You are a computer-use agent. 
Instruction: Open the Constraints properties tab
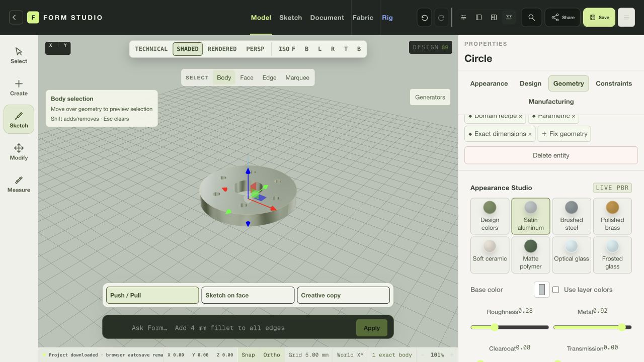(x=614, y=83)
